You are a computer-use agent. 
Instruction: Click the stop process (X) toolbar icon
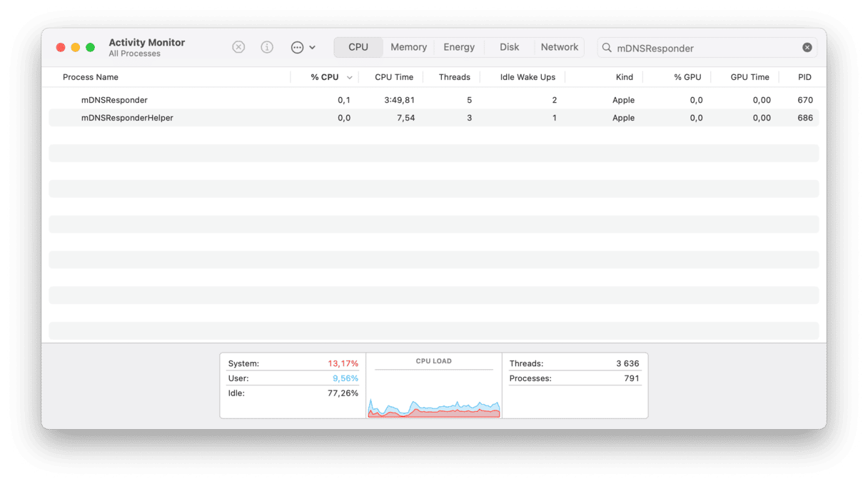[x=238, y=47]
